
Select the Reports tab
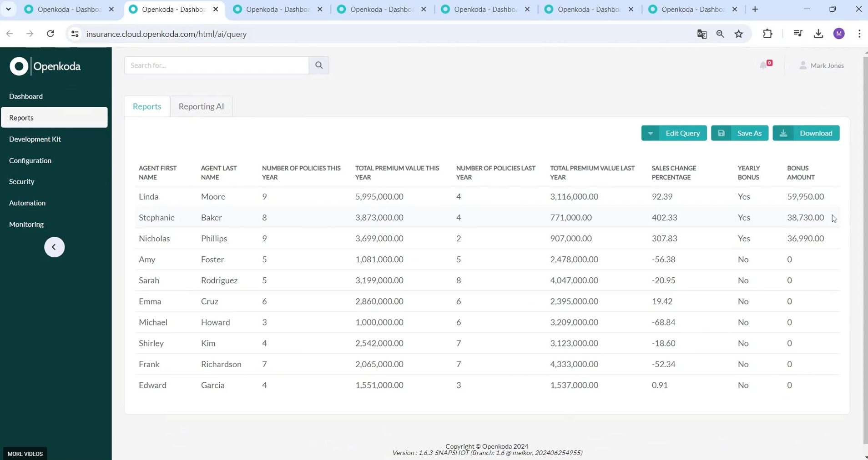click(147, 106)
